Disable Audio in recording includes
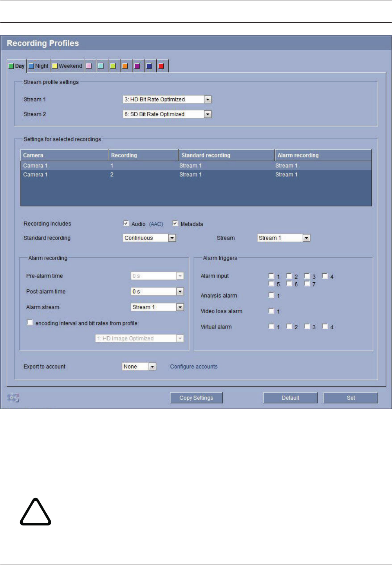This screenshot has height=565, width=392. coord(126,224)
